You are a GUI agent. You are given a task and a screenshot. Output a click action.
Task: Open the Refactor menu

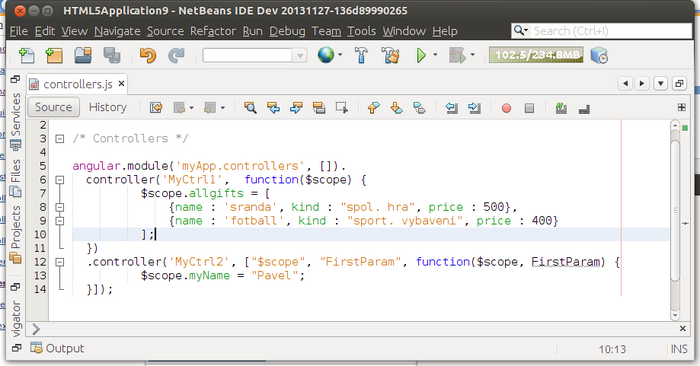(x=213, y=31)
